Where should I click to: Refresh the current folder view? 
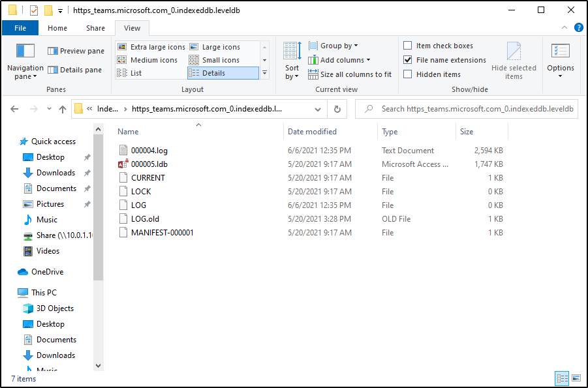pyautogui.click(x=337, y=110)
